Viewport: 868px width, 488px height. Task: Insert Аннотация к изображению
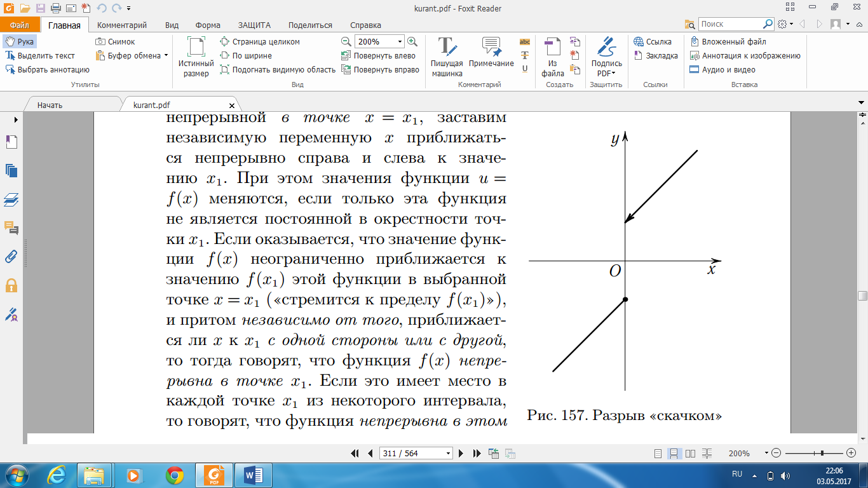[x=745, y=56]
